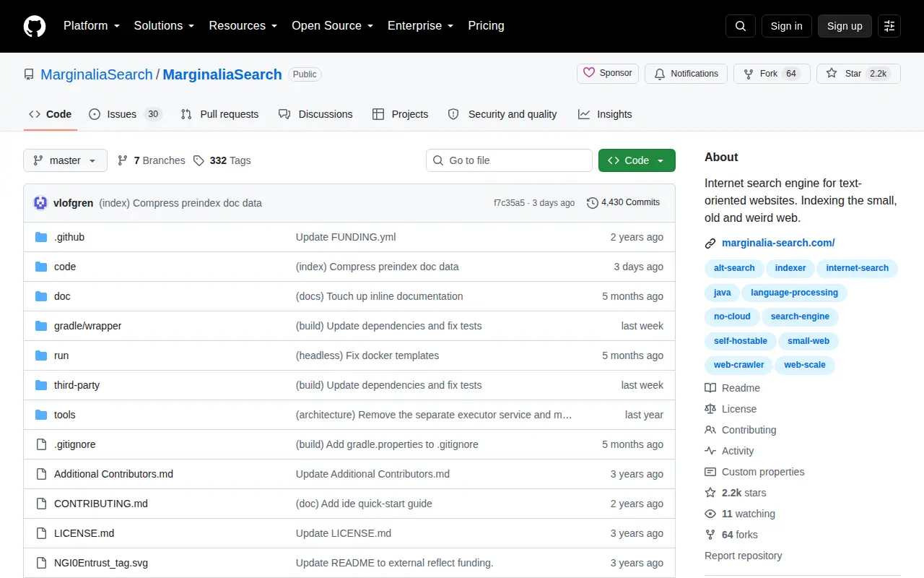Click the Sign in button

pyautogui.click(x=787, y=26)
